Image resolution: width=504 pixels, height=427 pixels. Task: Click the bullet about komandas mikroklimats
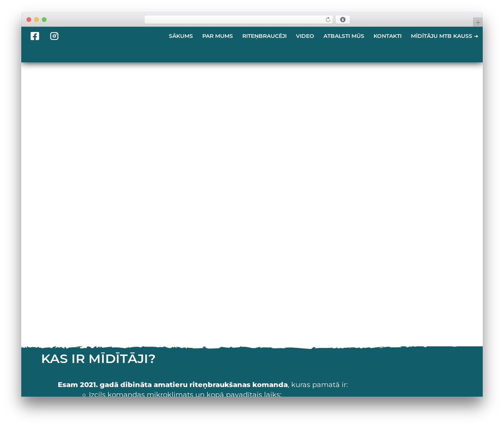[185, 394]
